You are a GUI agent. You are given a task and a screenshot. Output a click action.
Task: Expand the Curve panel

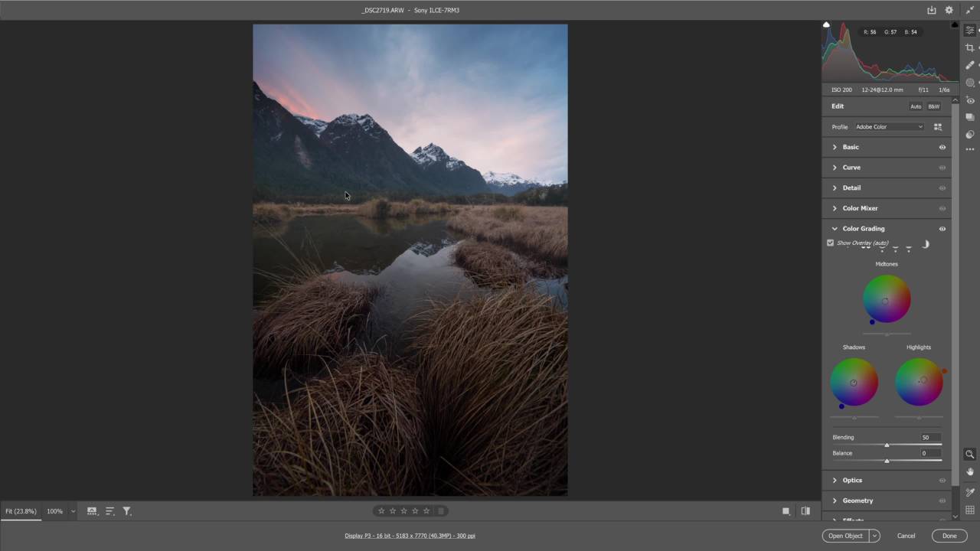click(x=835, y=168)
